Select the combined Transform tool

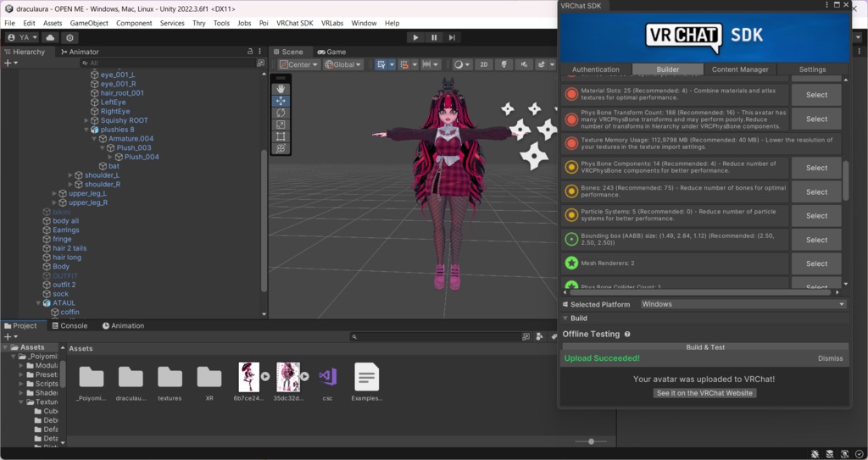point(281,148)
